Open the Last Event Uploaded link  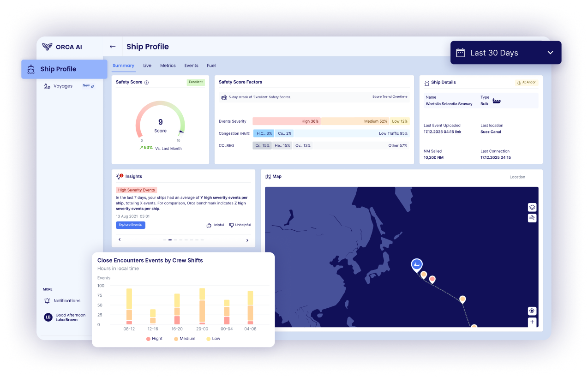click(x=458, y=132)
